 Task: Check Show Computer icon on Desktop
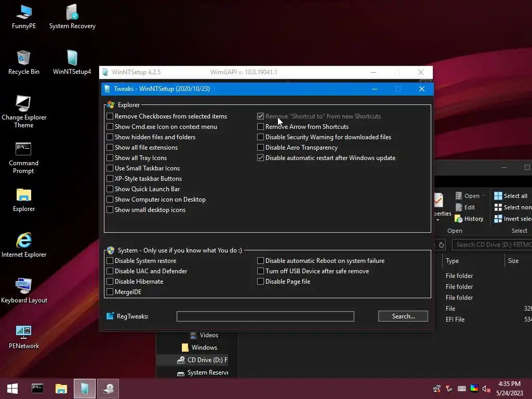(110, 199)
